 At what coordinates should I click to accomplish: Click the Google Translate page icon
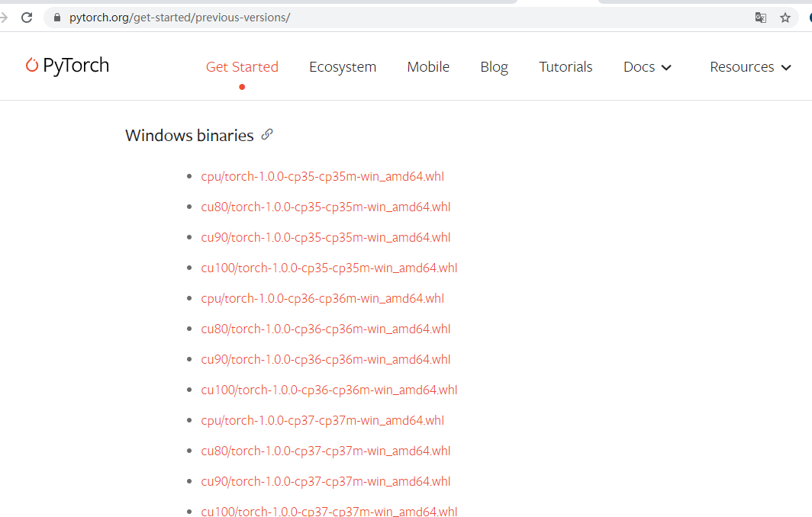click(760, 17)
